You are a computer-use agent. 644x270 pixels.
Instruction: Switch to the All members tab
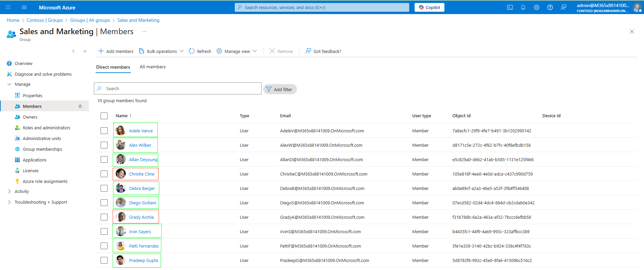tap(153, 67)
